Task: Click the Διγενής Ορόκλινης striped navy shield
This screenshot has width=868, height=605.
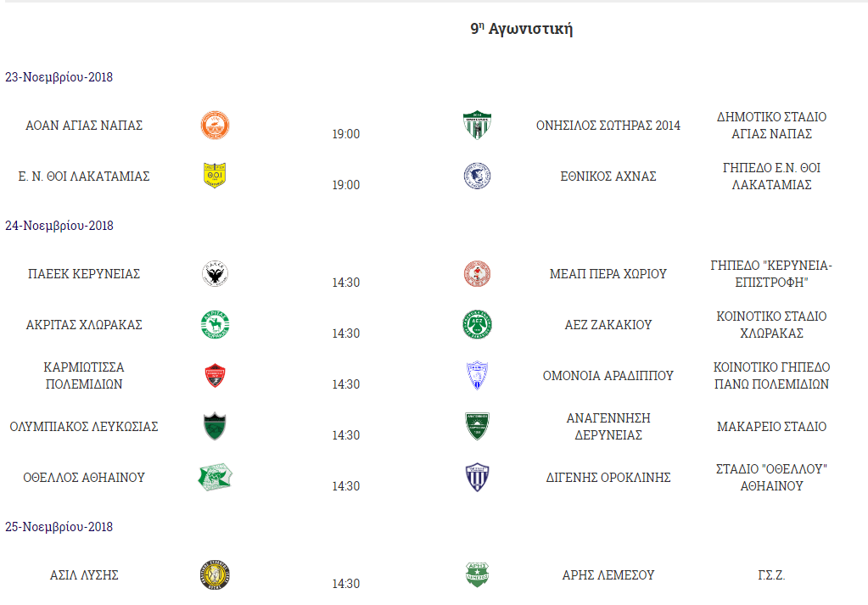Action: point(477,477)
